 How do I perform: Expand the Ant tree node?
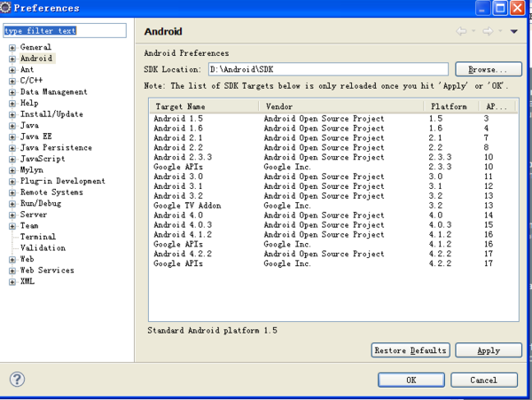(x=12, y=70)
